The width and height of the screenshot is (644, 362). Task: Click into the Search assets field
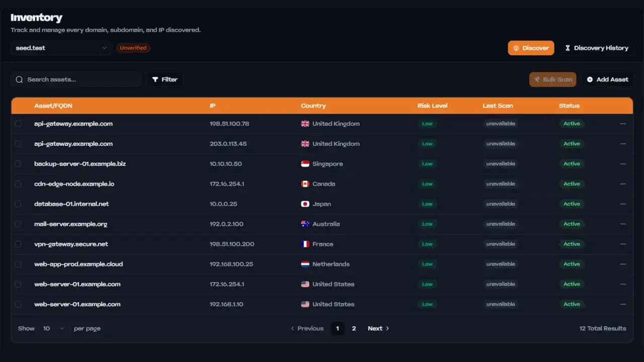point(80,79)
